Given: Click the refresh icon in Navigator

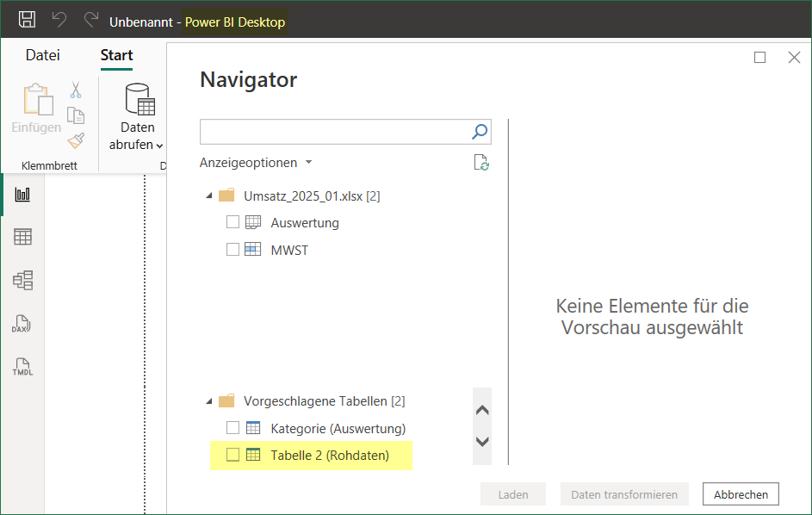Looking at the screenshot, I should (x=481, y=163).
